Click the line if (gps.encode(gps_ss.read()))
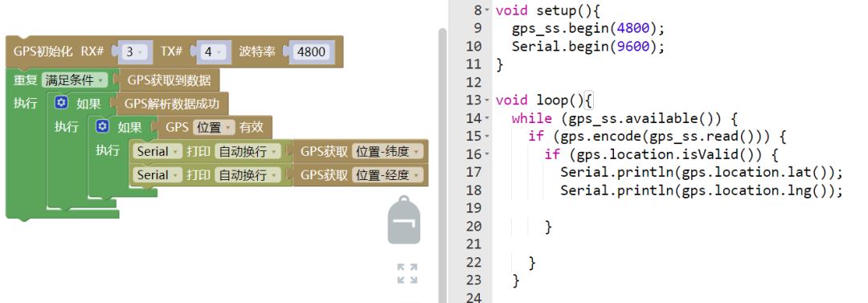The height and width of the screenshot is (303, 868). click(x=657, y=137)
